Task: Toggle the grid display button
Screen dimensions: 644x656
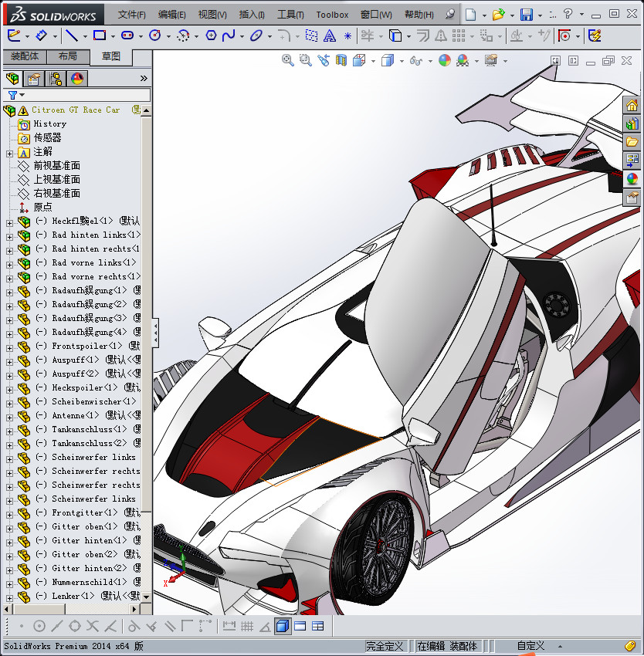Action: pos(247,626)
